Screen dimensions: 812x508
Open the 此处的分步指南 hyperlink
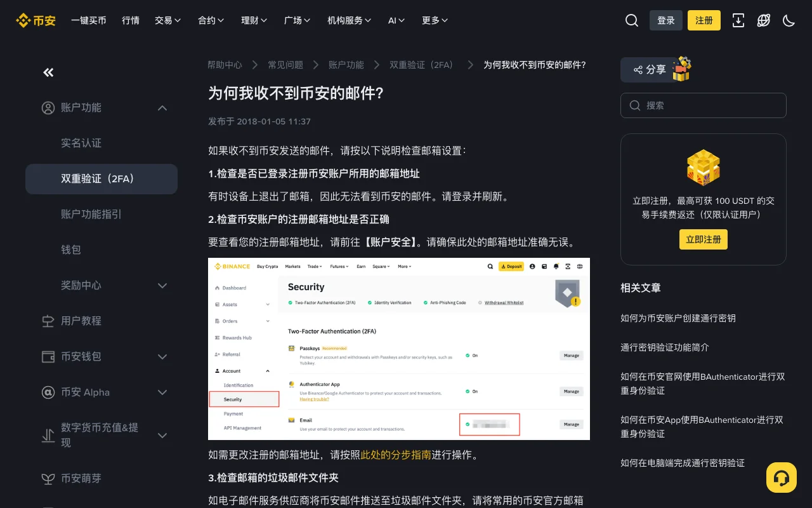point(396,455)
